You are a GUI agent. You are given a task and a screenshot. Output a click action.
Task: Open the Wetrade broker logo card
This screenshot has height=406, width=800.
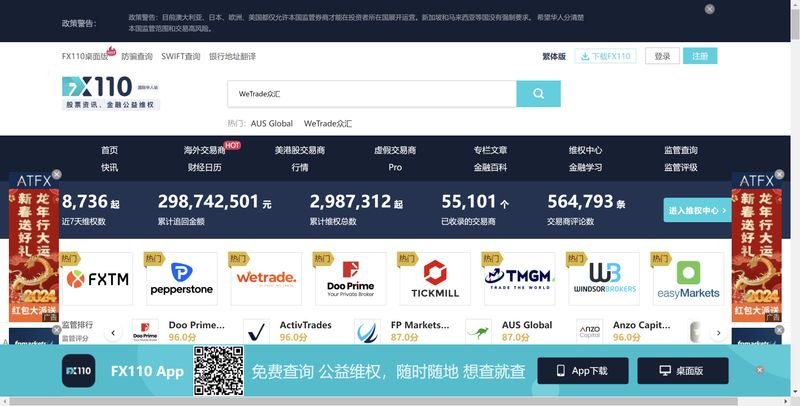[266, 279]
